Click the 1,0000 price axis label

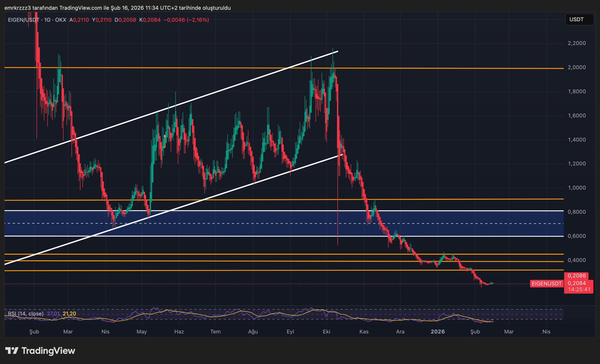(x=577, y=188)
